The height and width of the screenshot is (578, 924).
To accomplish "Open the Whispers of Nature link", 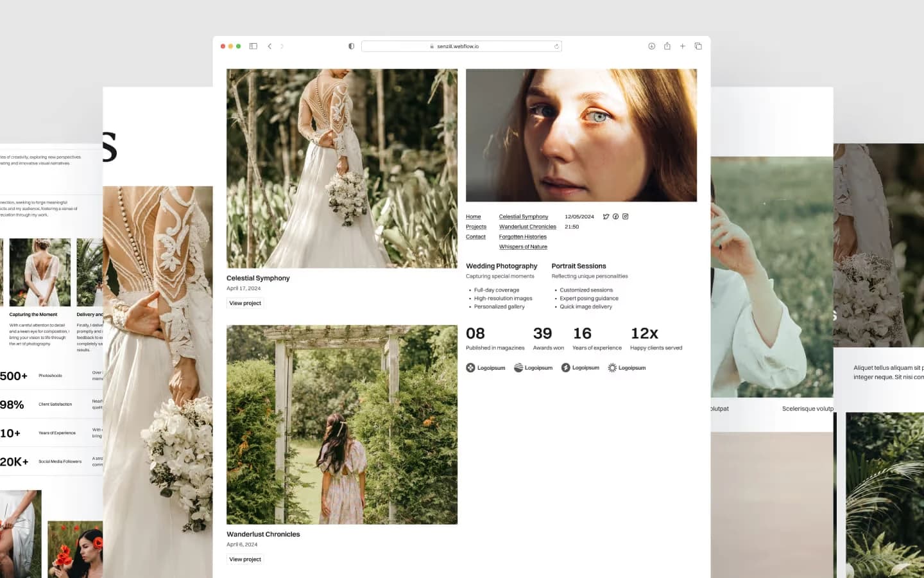I will click(523, 247).
